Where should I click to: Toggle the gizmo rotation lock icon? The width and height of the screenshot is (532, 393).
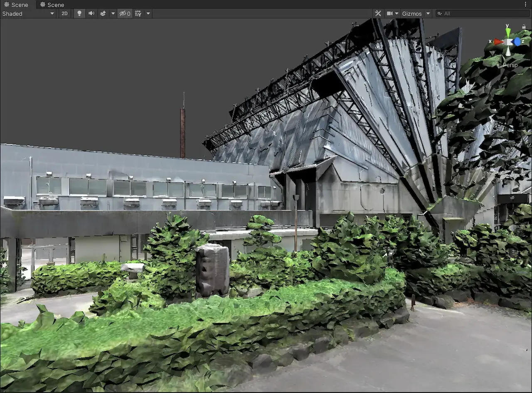[x=524, y=27]
